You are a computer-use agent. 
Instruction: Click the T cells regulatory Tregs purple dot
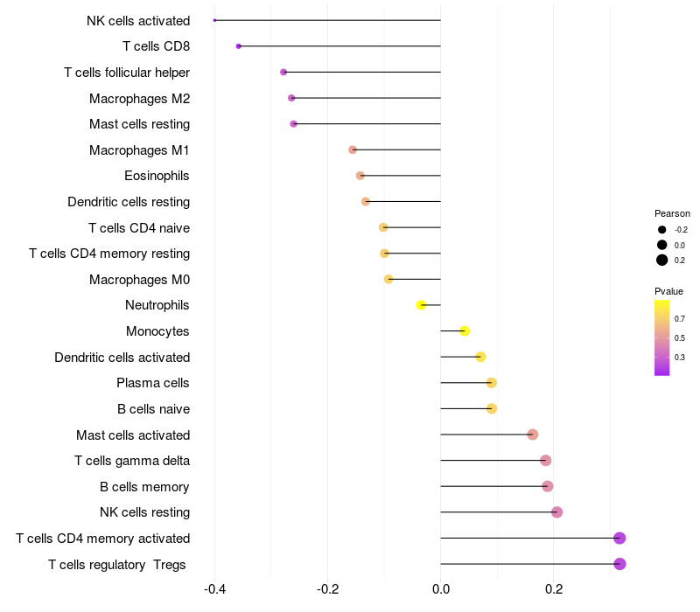(x=619, y=564)
